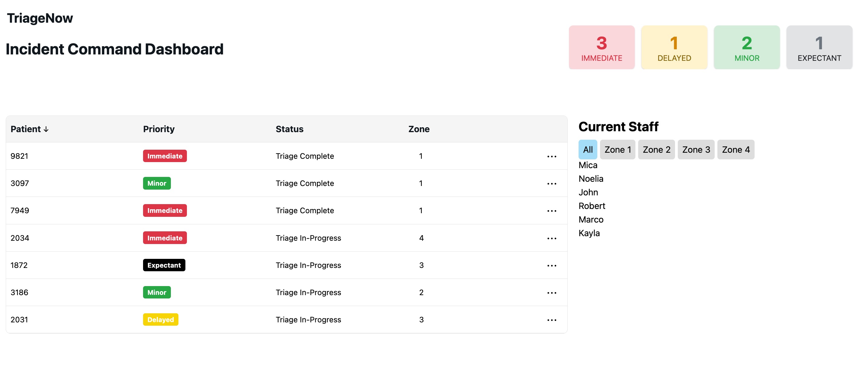Click the green MINOR count card
The image size is (868, 378).
[747, 47]
